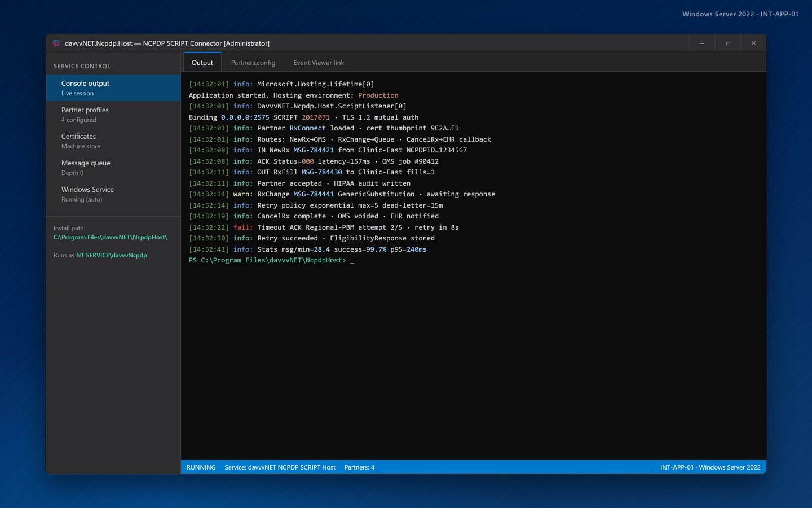Click NT SERVICE\davvvNcpdp account link
This screenshot has height=508, width=812.
[x=112, y=255]
